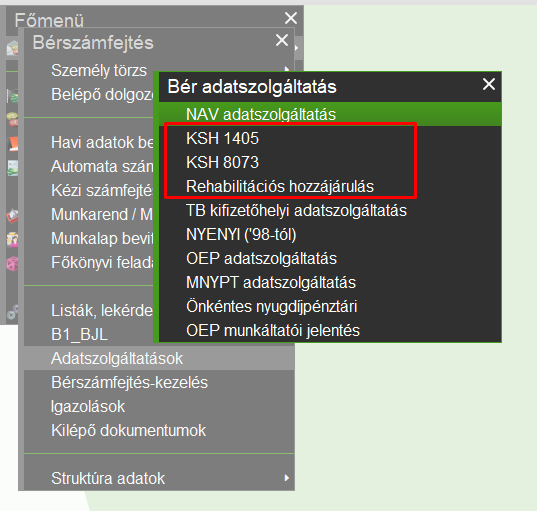Open Munkalap bevitel menu item
This screenshot has width=537, height=511.
102,238
